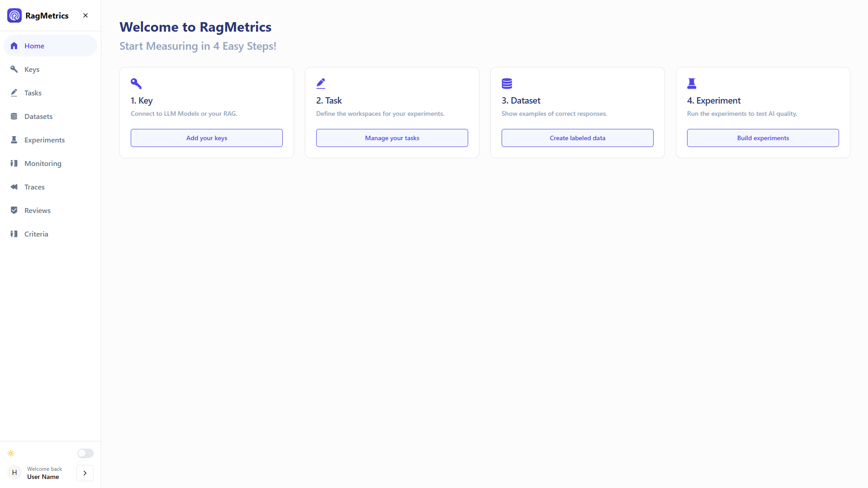Screen dimensions: 868x488
Task: Open Monitoring from the sidebar icon
Action: [14, 163]
